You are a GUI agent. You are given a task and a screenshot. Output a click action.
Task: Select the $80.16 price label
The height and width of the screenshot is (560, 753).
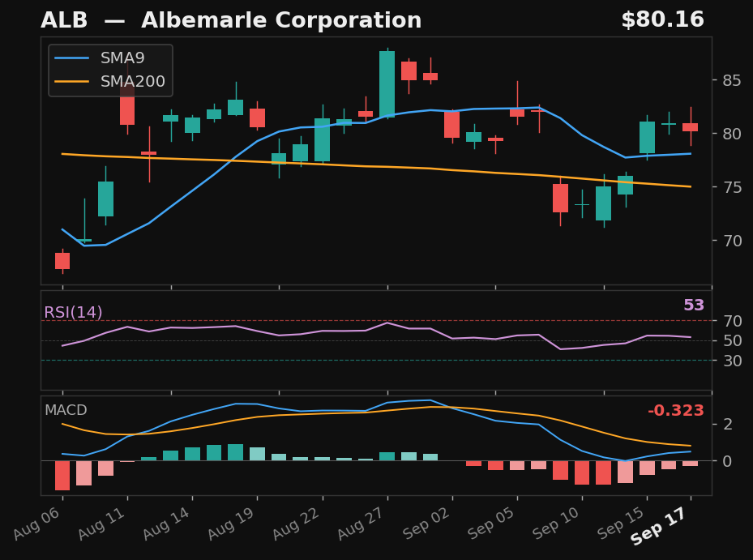pyautogui.click(x=663, y=20)
